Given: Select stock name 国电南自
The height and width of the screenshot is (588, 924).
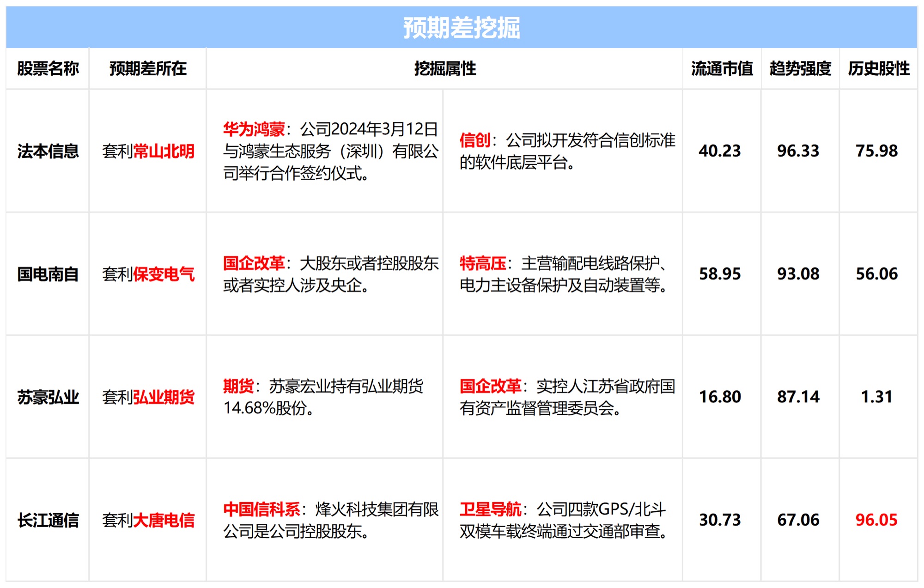Looking at the screenshot, I should tap(48, 274).
